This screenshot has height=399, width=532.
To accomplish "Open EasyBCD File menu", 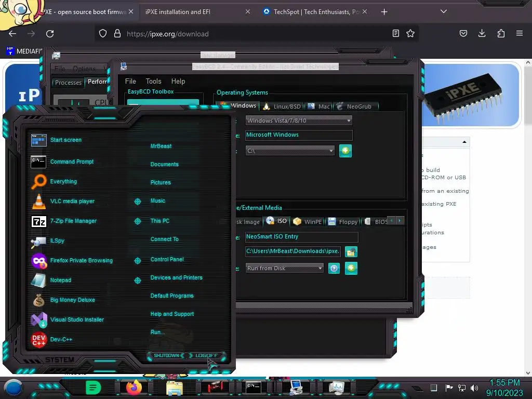I will pyautogui.click(x=130, y=82).
